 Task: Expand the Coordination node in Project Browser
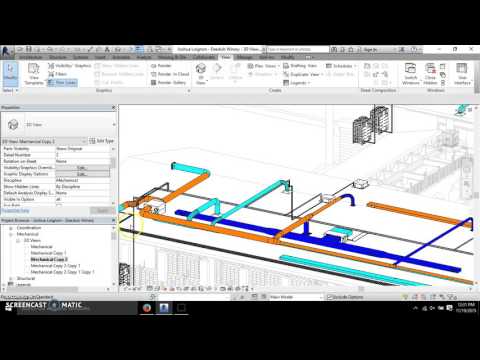tap(11, 228)
